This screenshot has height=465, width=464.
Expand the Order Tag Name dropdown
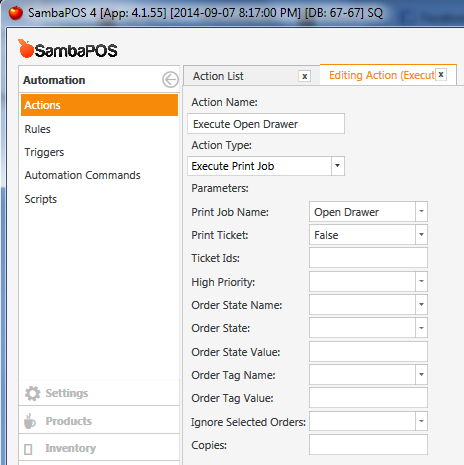tap(421, 375)
